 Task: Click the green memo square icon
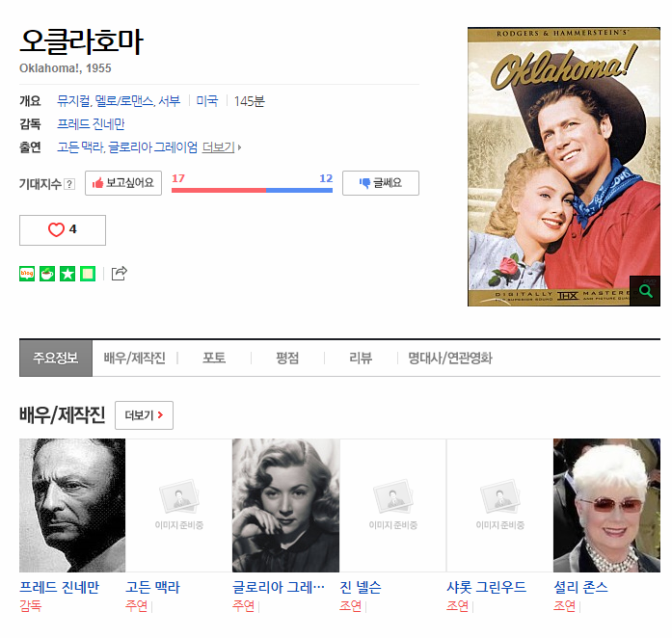[88, 274]
